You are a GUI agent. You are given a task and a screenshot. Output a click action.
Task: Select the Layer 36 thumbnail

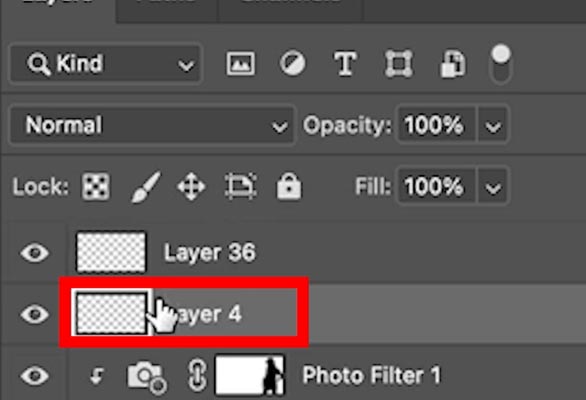(111, 252)
